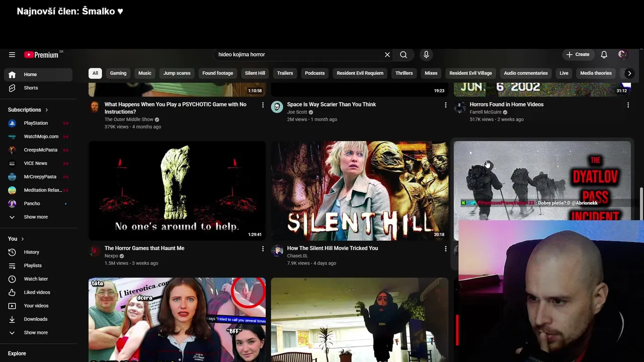Open options for Horrors Found in Home Videos

tap(628, 105)
